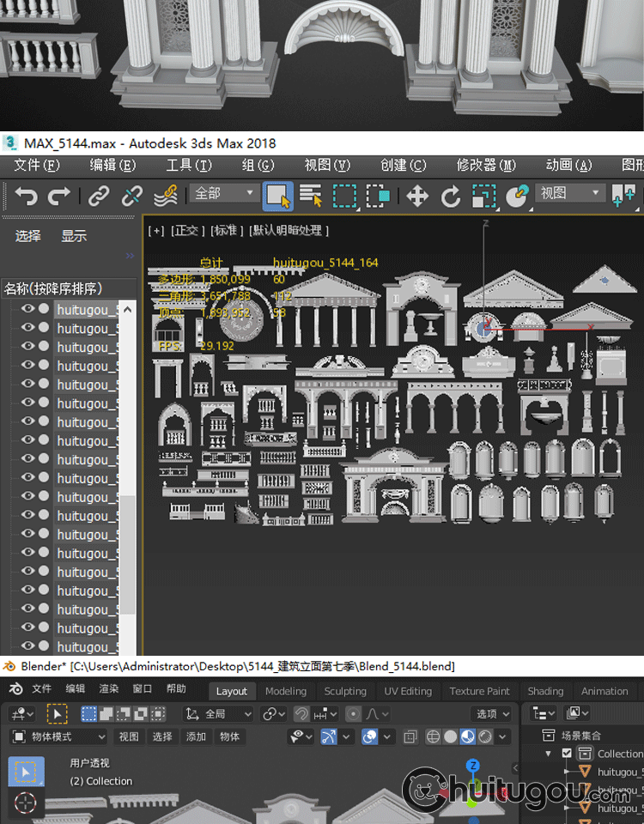
Task: Open the 全部 selection filter dropdown
Action: click(225, 194)
